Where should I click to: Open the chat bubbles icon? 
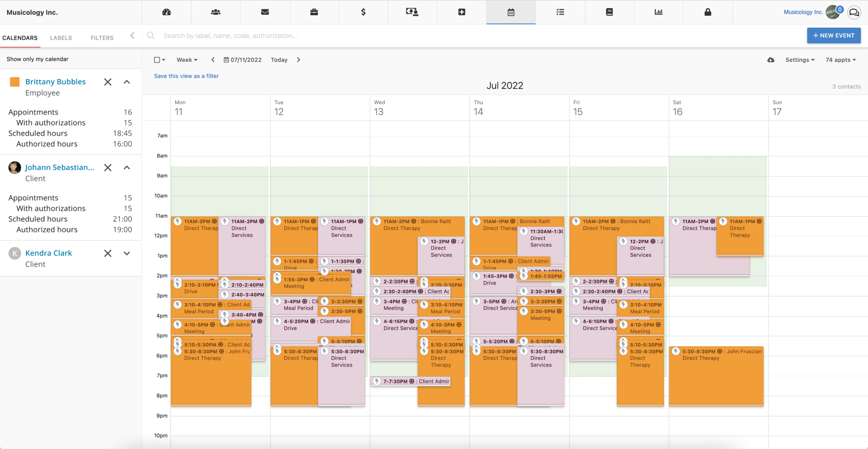click(x=854, y=12)
